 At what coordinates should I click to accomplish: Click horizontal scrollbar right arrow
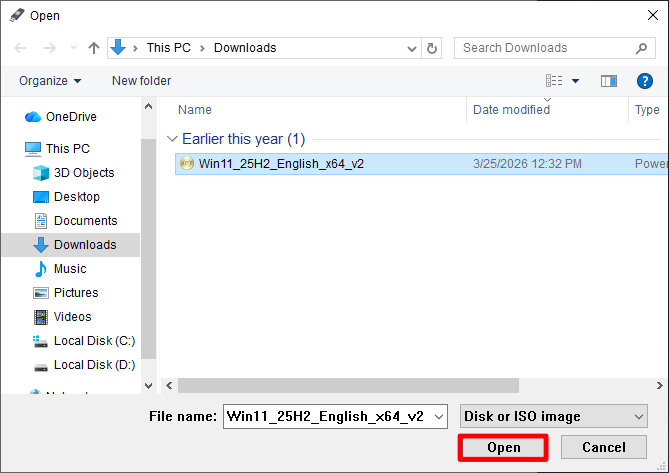[x=659, y=386]
